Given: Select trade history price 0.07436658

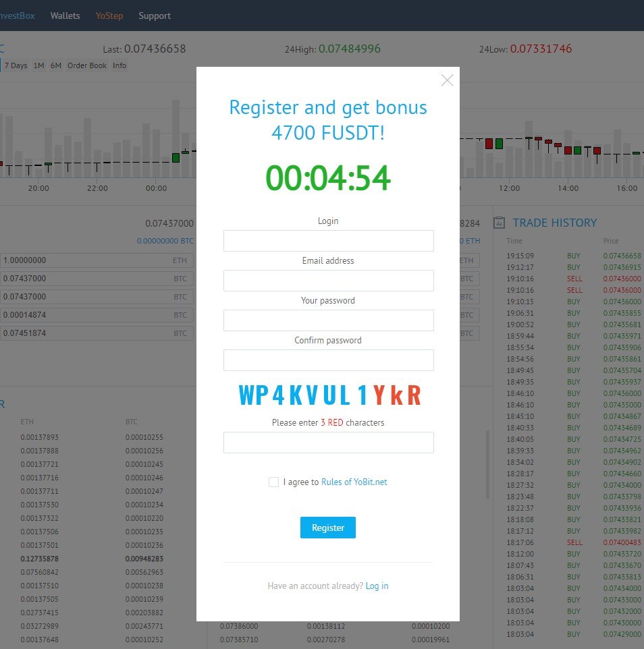Looking at the screenshot, I should [x=622, y=256].
